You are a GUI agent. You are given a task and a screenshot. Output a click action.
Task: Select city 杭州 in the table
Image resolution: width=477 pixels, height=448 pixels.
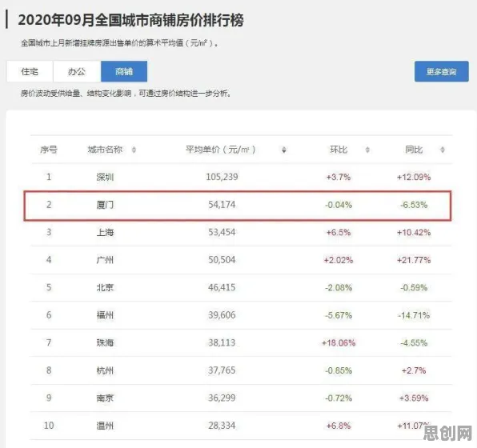coord(105,370)
